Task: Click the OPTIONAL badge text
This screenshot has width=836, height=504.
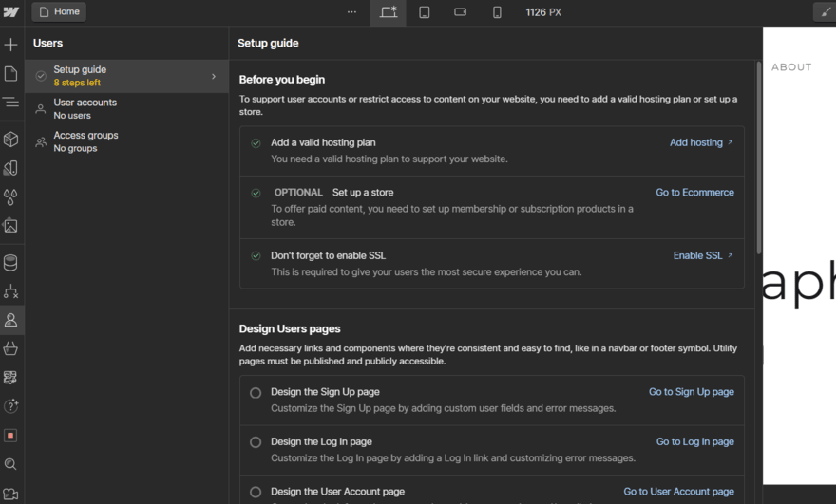Action: tap(298, 193)
